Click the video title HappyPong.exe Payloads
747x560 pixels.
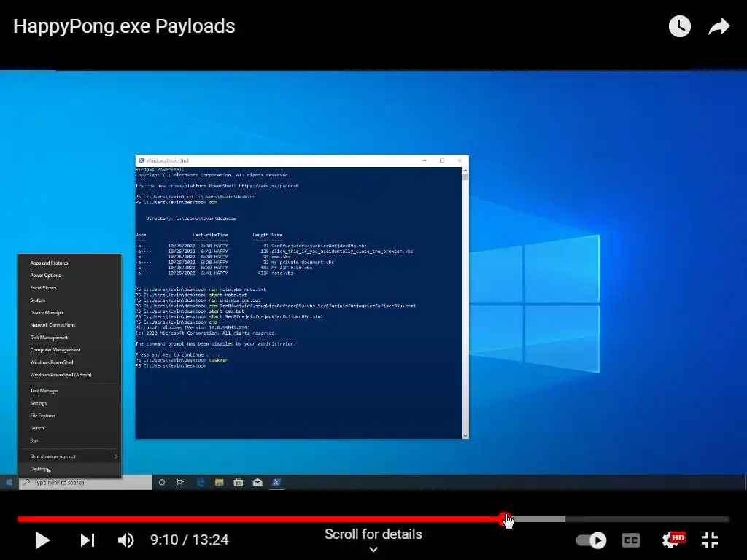click(124, 26)
